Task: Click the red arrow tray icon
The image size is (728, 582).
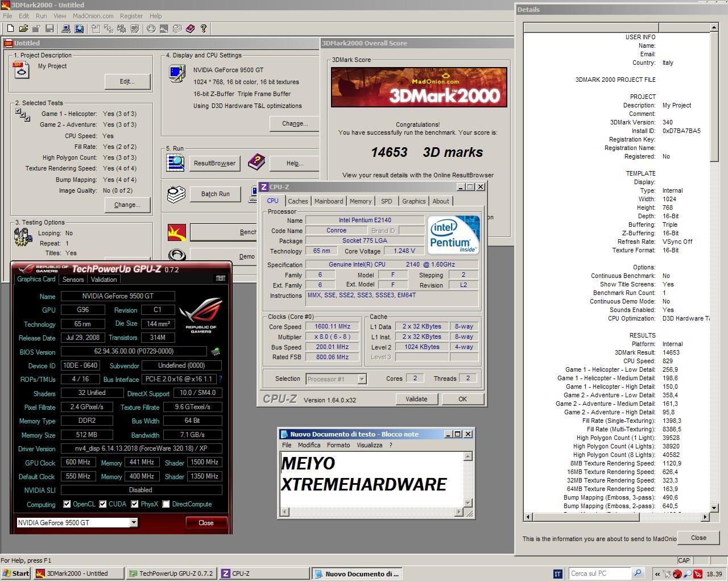Action: [x=697, y=574]
